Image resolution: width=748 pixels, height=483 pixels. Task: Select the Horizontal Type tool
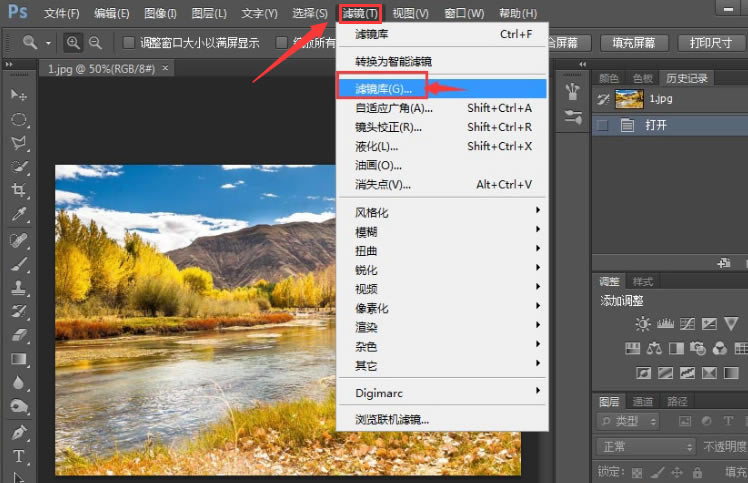tap(19, 456)
